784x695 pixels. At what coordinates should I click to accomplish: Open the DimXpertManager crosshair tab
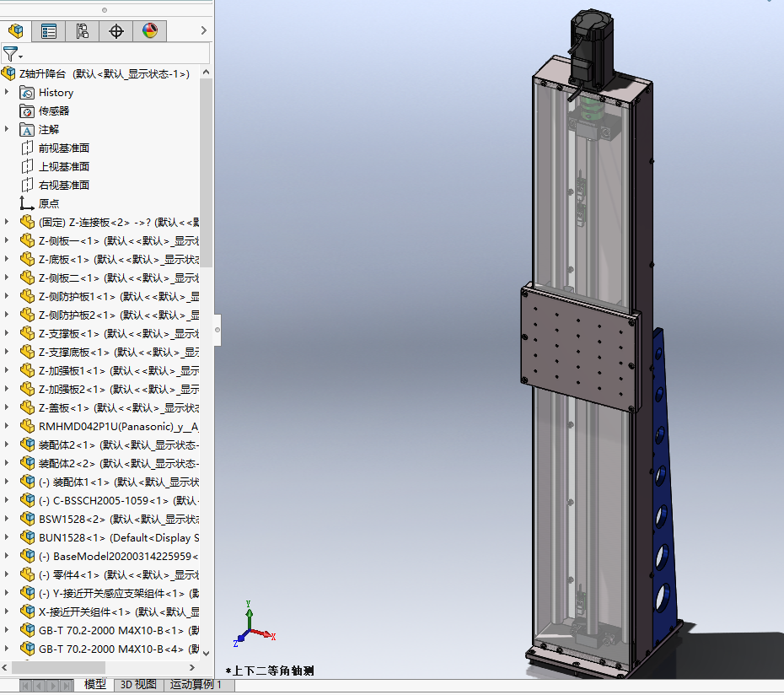(116, 31)
